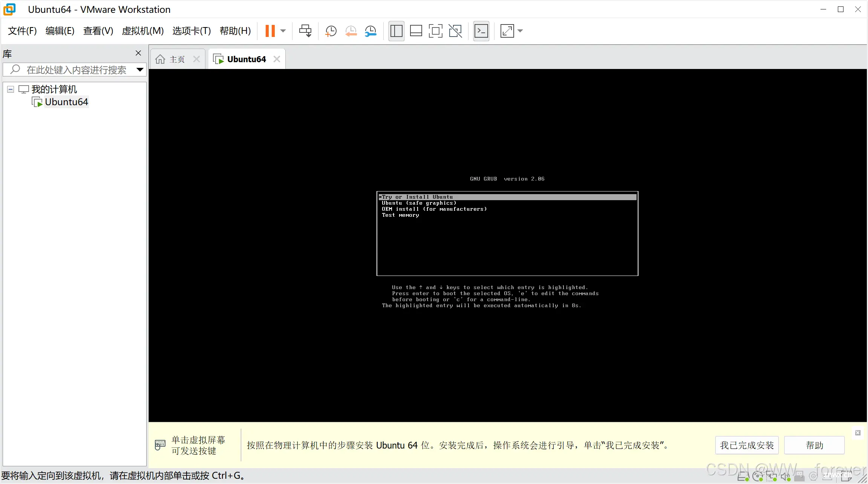The image size is (868, 484).
Task: Click the CD/DVD drive status icon
Action: [x=758, y=477]
